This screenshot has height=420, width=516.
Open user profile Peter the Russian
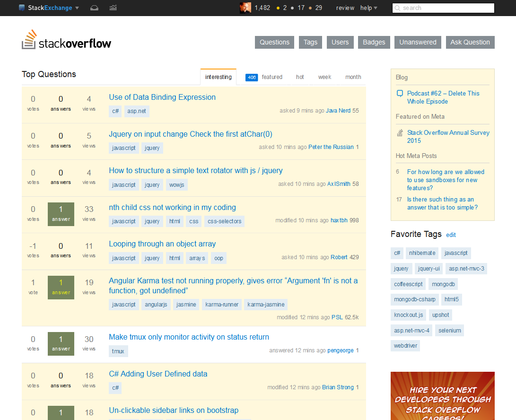[x=331, y=147]
